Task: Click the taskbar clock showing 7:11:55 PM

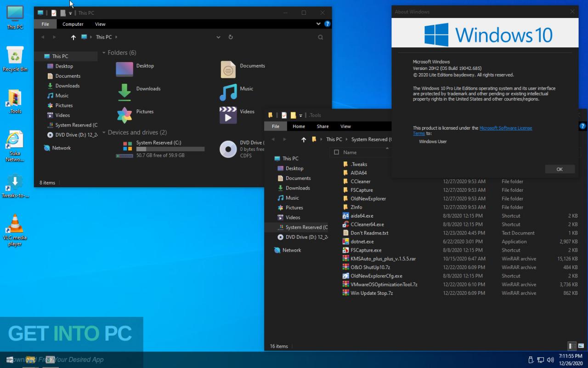Action: (x=570, y=356)
